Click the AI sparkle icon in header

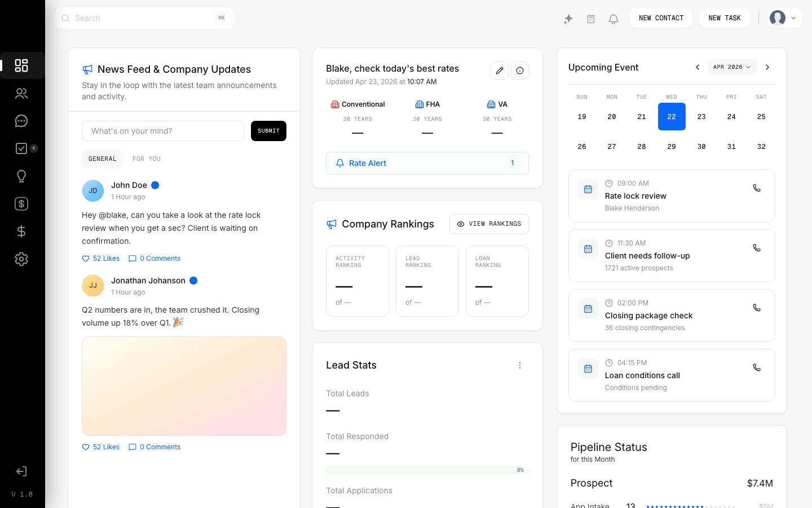568,19
